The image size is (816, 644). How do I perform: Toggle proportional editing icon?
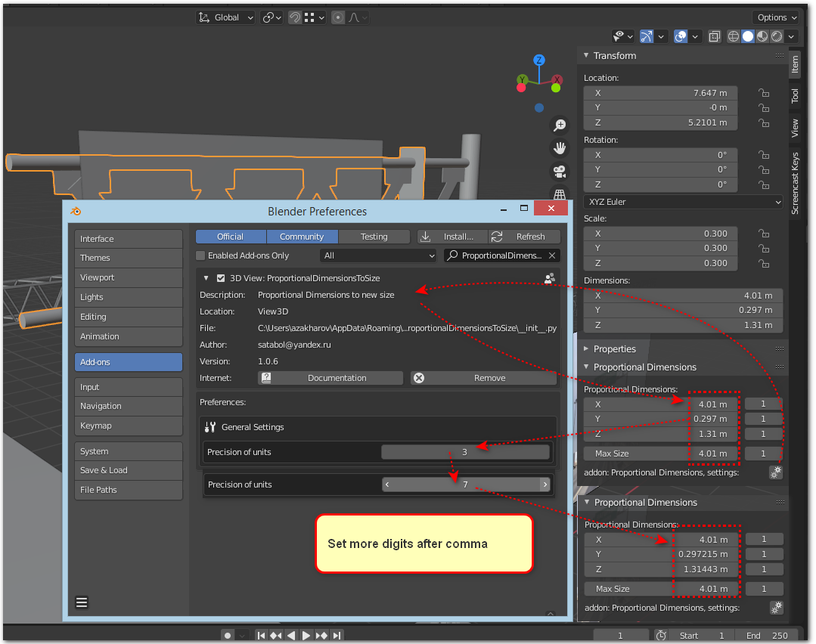pyautogui.click(x=338, y=17)
